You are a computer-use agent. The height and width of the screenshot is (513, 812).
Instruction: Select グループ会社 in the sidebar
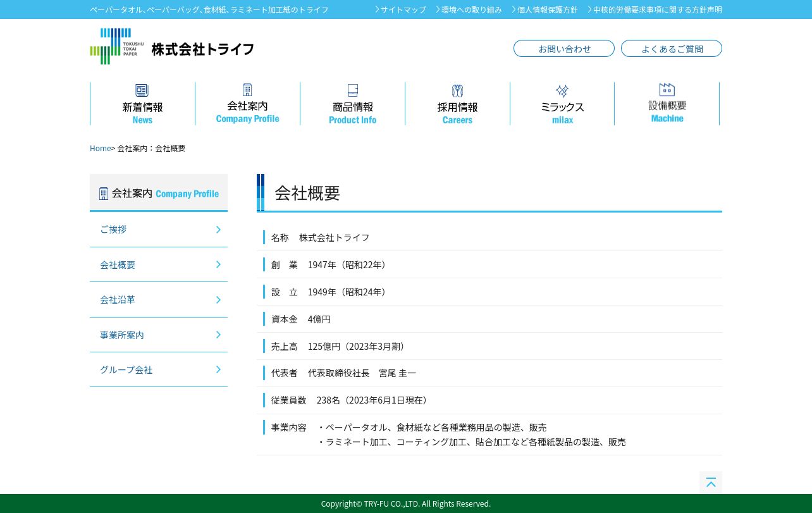pos(159,369)
